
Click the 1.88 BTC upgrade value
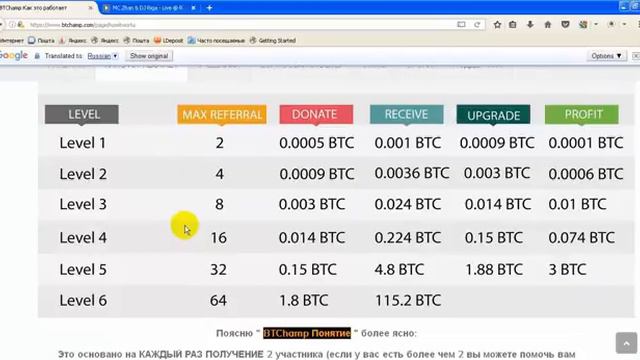494,269
